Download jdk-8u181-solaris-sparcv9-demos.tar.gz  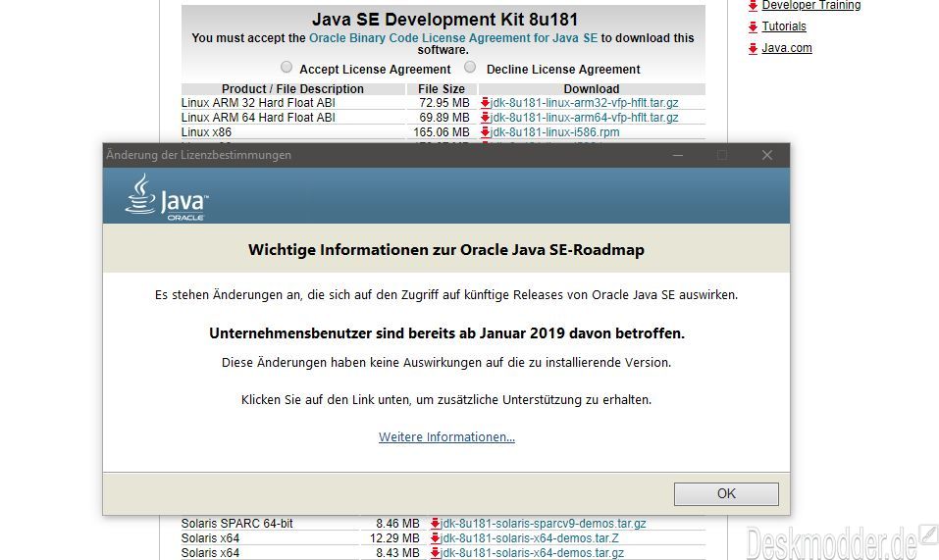coord(544,524)
